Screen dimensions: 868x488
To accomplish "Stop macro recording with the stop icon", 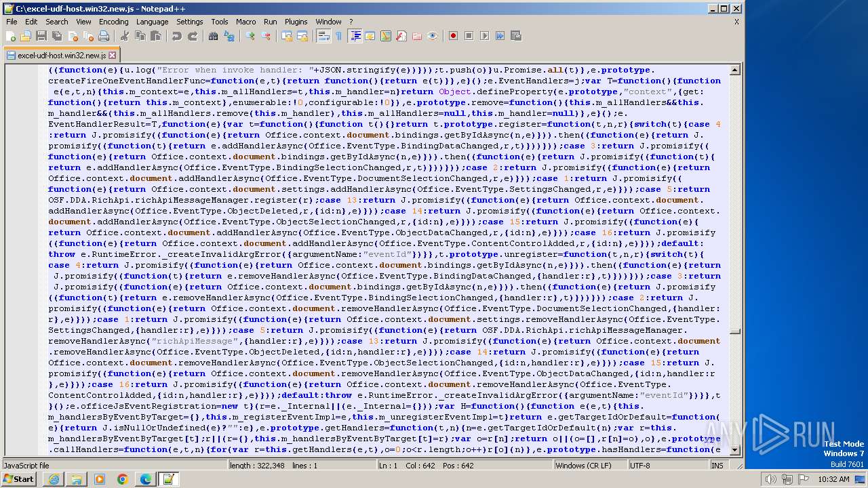I will click(x=469, y=36).
